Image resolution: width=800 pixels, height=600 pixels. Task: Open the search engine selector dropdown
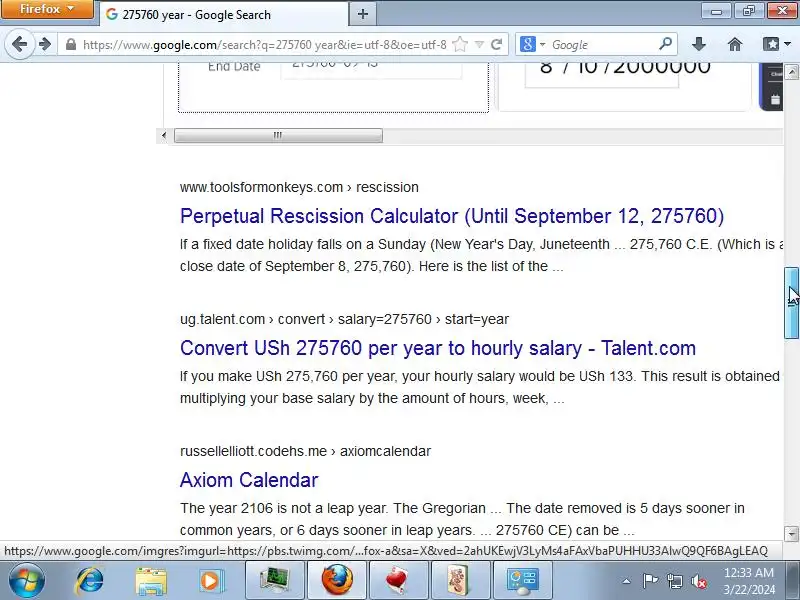pyautogui.click(x=533, y=44)
